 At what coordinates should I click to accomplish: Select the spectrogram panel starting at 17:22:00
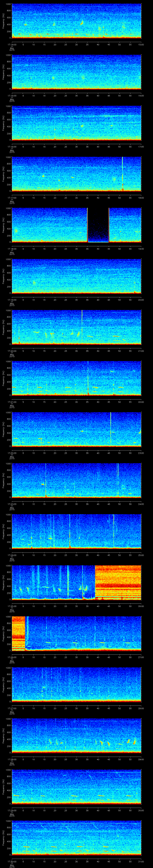77,429
